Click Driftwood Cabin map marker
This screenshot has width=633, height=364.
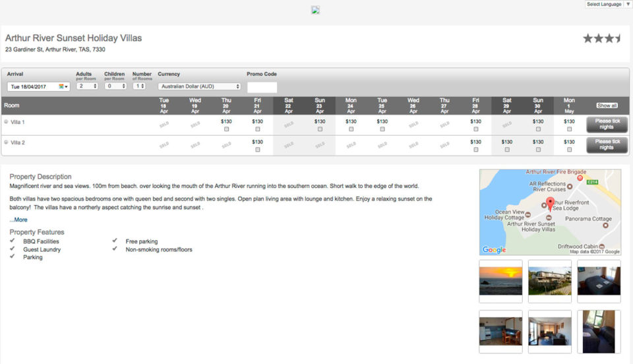602,246
